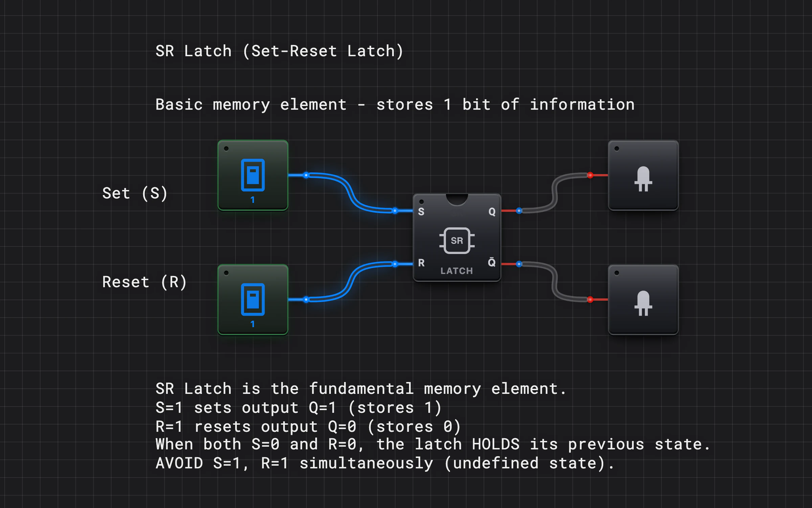The image size is (812, 508).
Task: Click the Q-bar output pin on latch
Action: [x=519, y=264]
